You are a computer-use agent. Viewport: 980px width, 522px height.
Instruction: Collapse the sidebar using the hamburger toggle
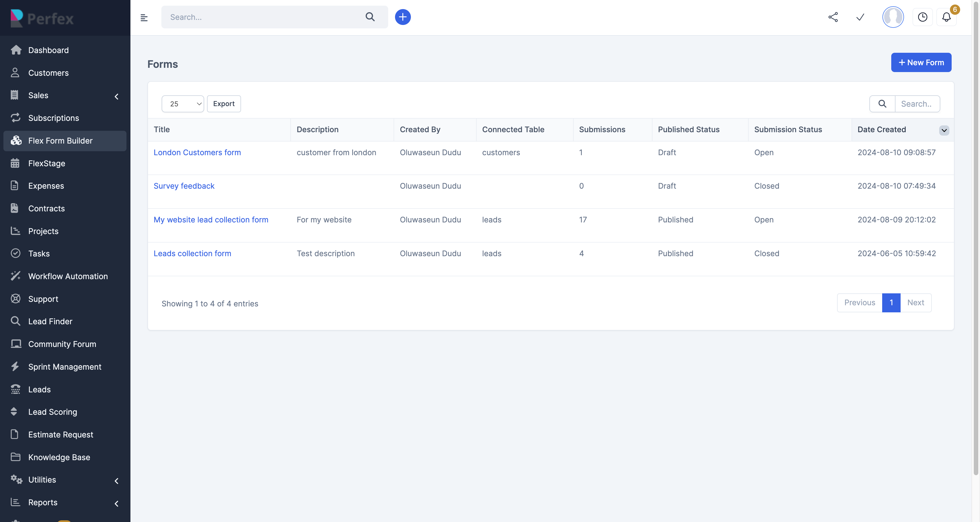point(144,17)
